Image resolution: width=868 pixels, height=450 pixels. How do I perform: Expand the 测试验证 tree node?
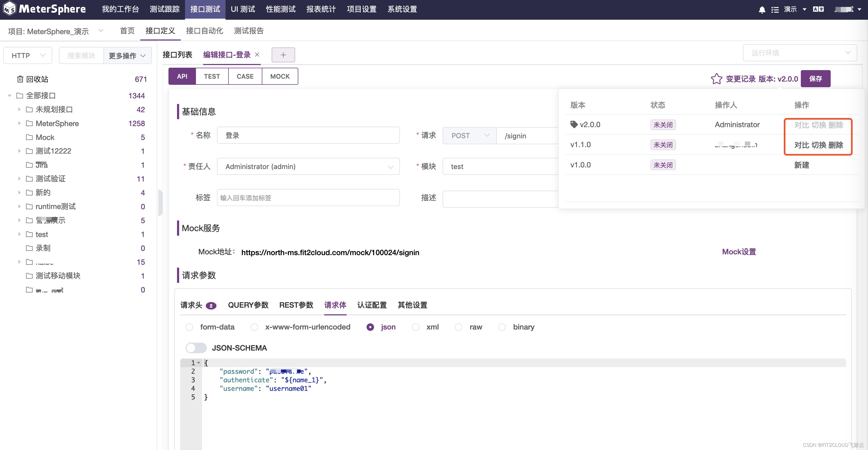coord(19,179)
